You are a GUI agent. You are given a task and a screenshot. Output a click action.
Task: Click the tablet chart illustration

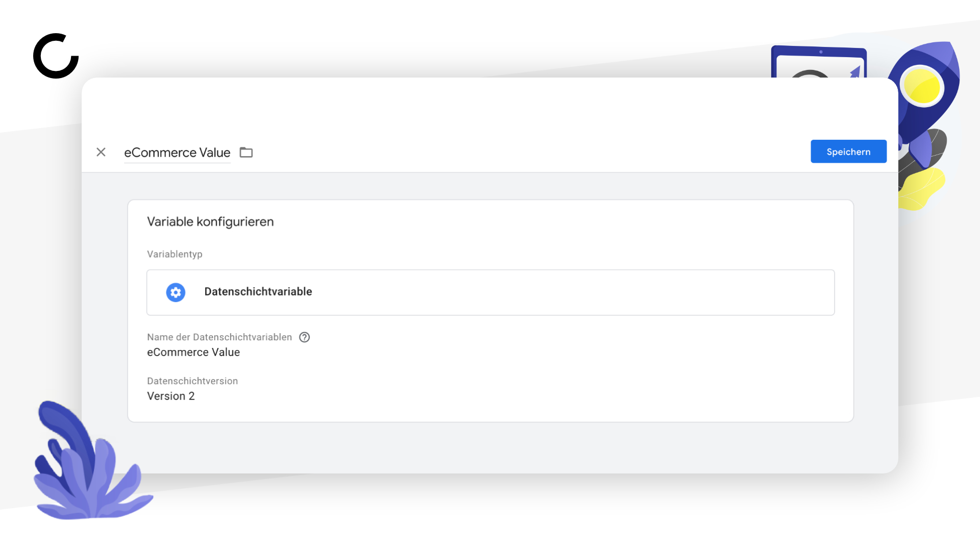[819, 62]
